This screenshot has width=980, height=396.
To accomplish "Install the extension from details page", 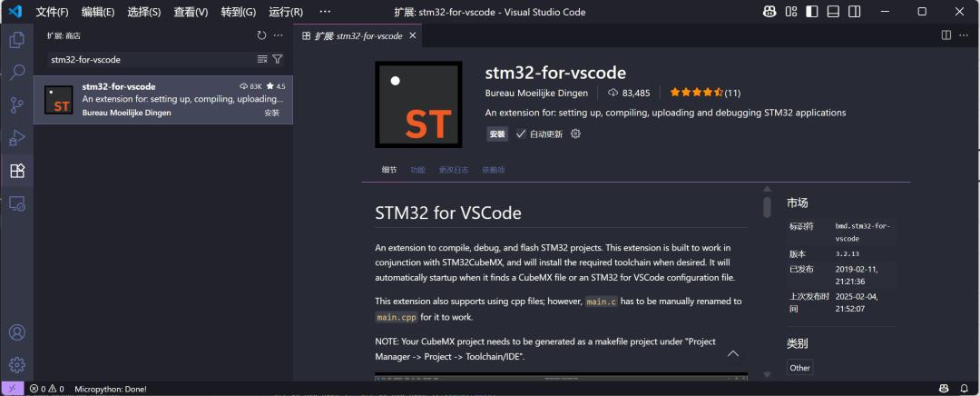I will pos(497,134).
